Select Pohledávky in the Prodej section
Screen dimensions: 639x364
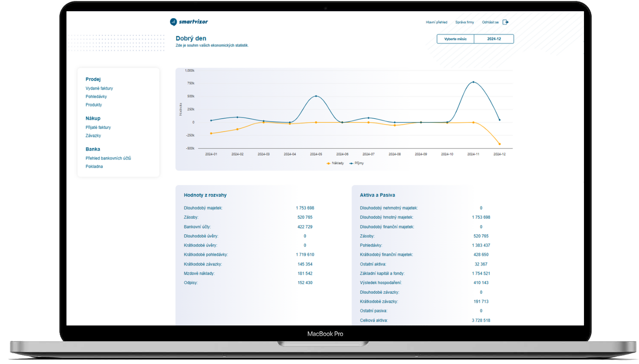[x=96, y=97]
